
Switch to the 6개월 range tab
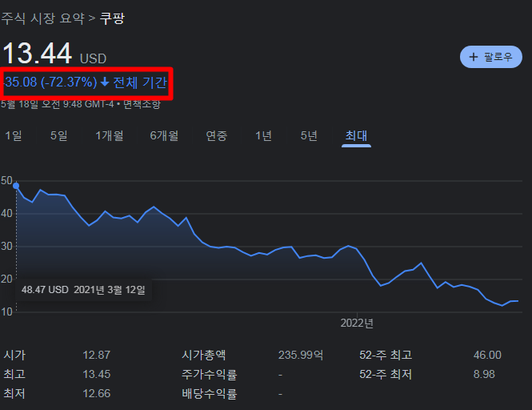tap(164, 135)
